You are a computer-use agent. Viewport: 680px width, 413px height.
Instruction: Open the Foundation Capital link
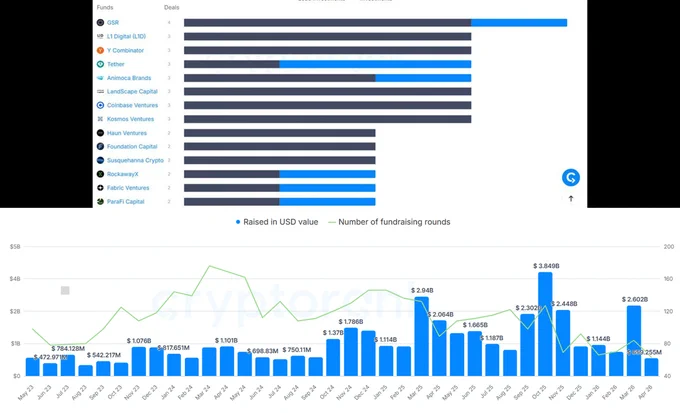pyautogui.click(x=132, y=147)
